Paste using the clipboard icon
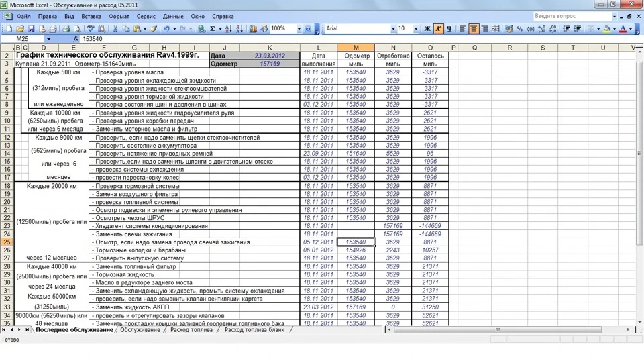This screenshot has width=644, height=363. pyautogui.click(x=137, y=29)
